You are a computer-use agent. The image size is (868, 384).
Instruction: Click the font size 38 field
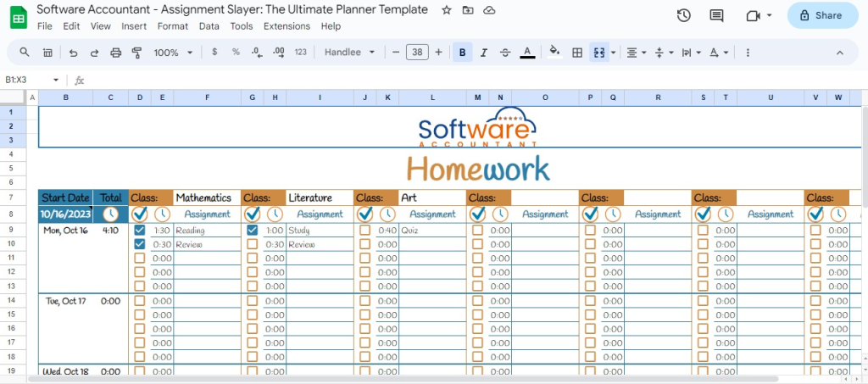click(417, 52)
